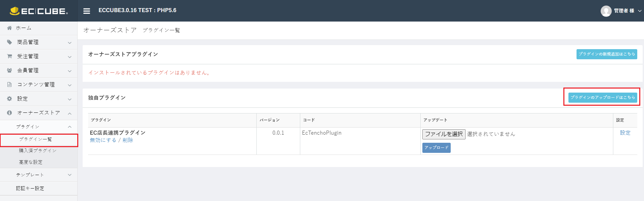Click the gear icon for 設定

[x=9, y=99]
